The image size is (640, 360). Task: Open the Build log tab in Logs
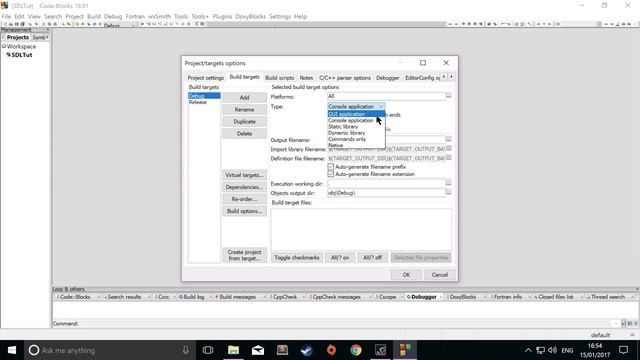coord(193,297)
